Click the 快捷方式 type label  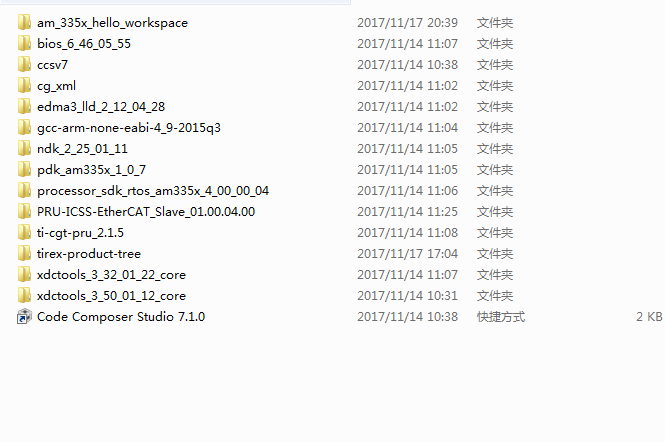click(501, 316)
